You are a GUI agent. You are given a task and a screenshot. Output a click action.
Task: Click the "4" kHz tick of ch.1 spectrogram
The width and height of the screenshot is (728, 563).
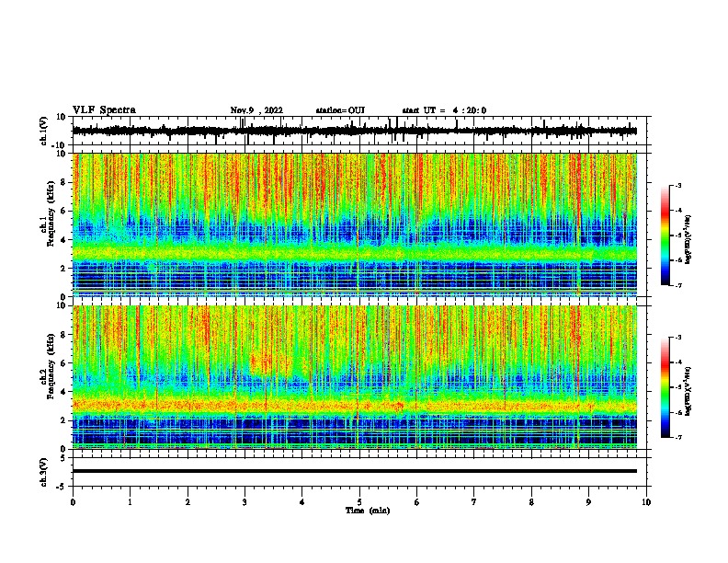point(64,240)
